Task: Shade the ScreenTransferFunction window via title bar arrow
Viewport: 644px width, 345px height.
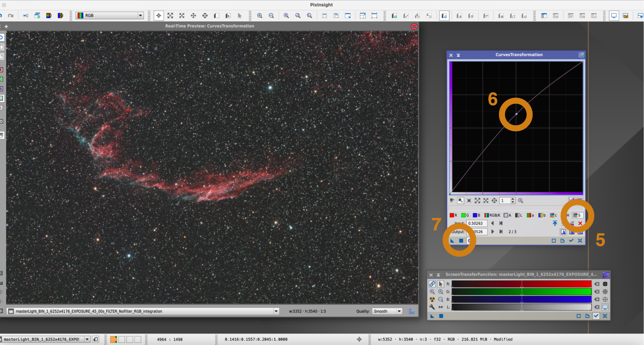Action: [x=438, y=275]
